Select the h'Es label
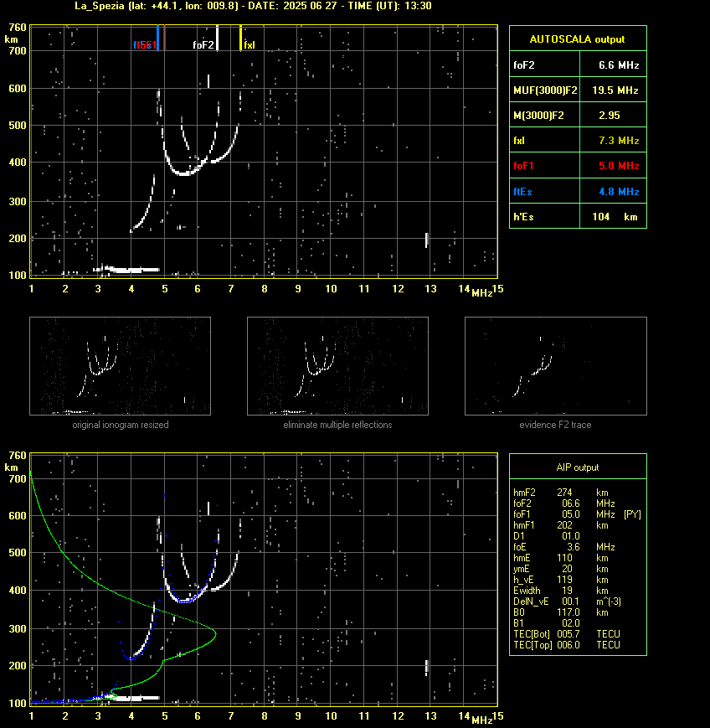The height and width of the screenshot is (728, 710). tap(523, 216)
